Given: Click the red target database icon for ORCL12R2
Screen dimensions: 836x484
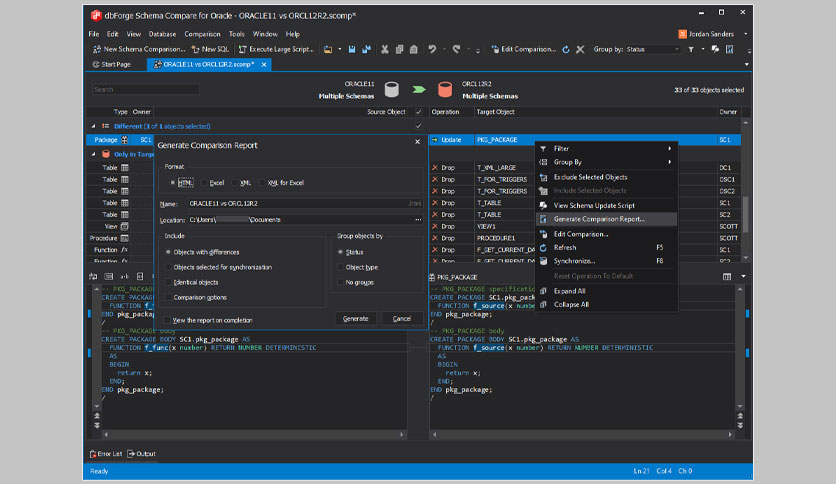Looking at the screenshot, I should (x=445, y=90).
